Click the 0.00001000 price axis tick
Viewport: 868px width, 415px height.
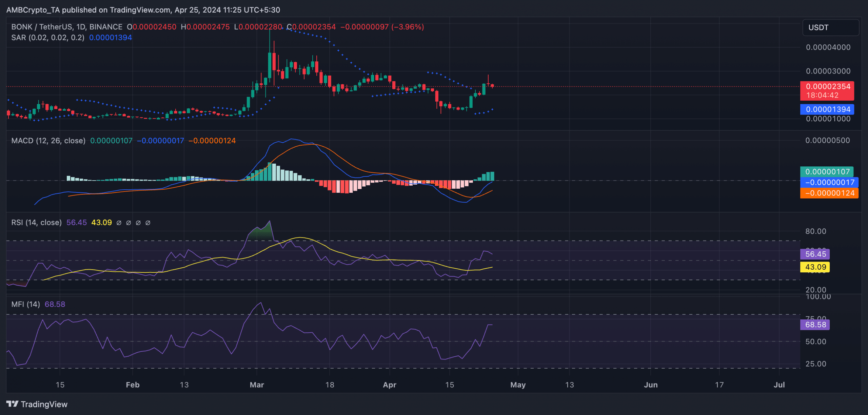(828, 119)
